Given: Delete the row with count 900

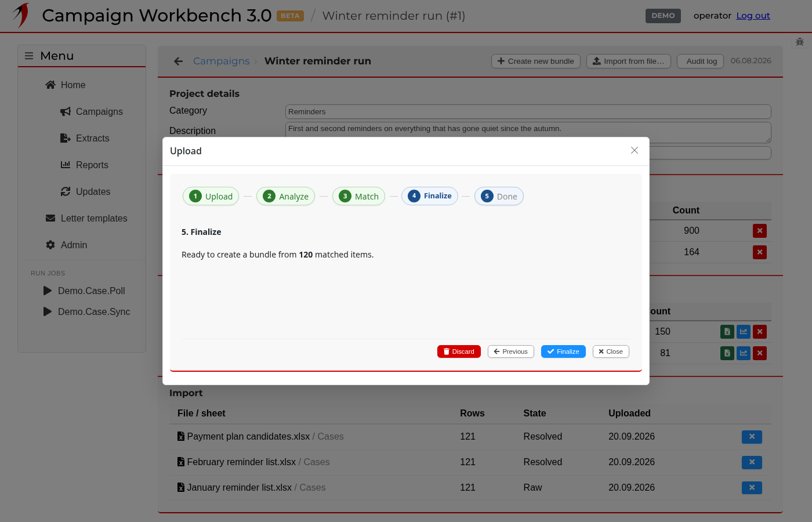Looking at the screenshot, I should point(760,231).
